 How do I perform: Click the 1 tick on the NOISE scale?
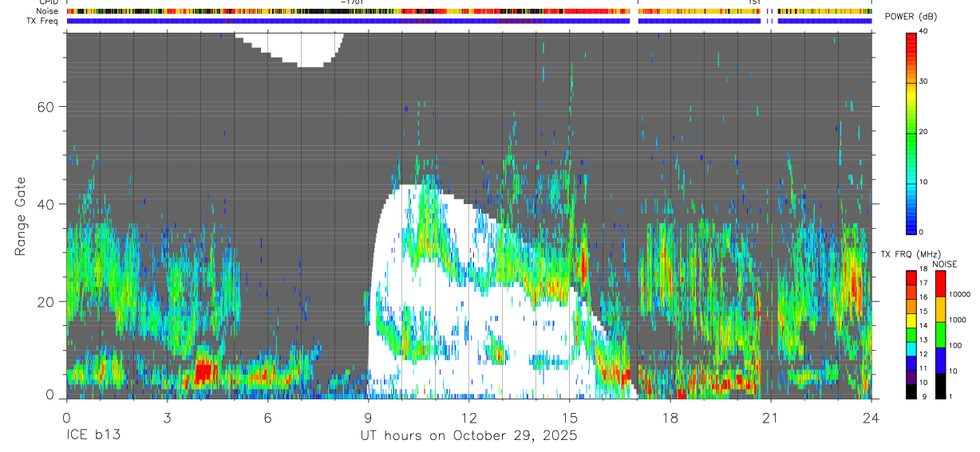coord(950,397)
